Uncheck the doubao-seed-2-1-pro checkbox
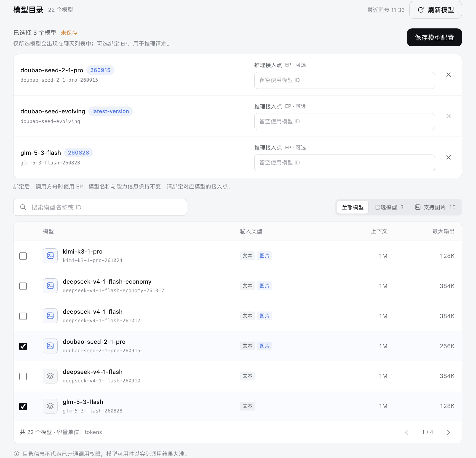This screenshot has height=458, width=476. point(23,346)
